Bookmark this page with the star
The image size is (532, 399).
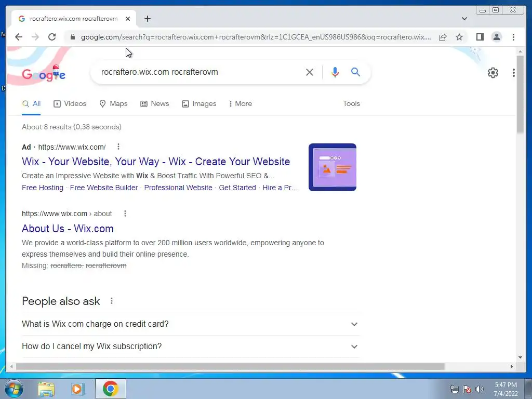[459, 37]
